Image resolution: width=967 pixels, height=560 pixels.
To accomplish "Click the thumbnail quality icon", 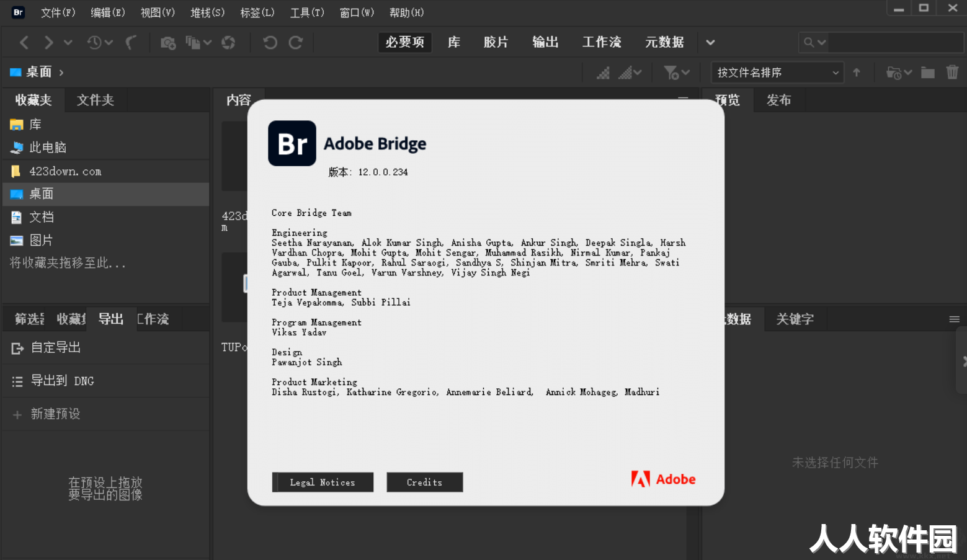I will (603, 73).
